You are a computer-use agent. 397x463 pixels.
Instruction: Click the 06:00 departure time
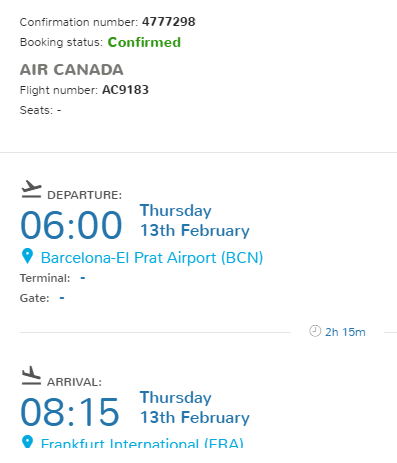click(x=71, y=225)
